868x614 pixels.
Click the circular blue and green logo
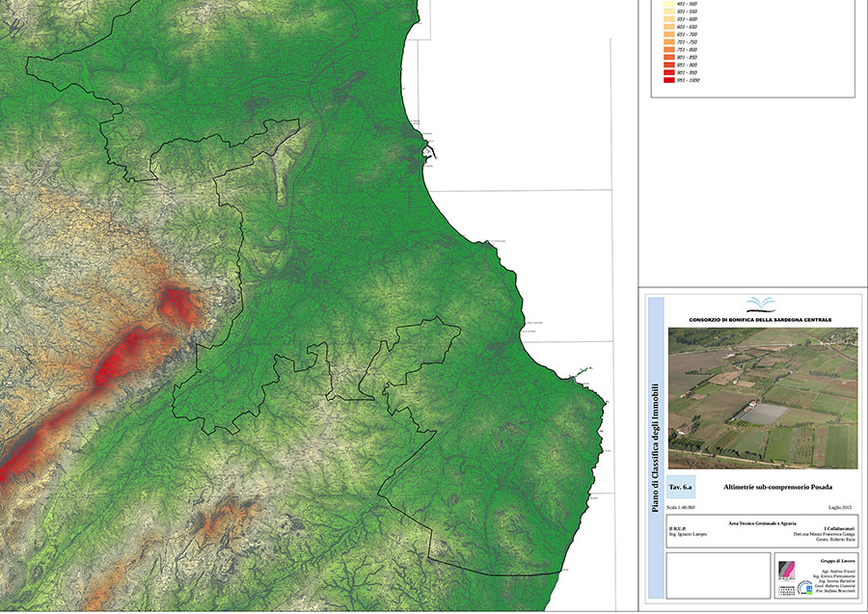[x=805, y=587]
